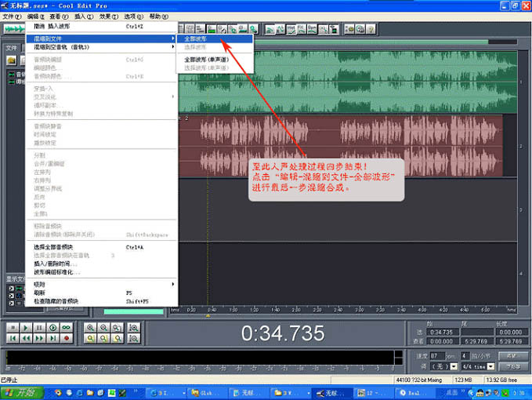Click the large time display 0:34.735
This screenshot has height=400, width=532.
[x=283, y=333]
